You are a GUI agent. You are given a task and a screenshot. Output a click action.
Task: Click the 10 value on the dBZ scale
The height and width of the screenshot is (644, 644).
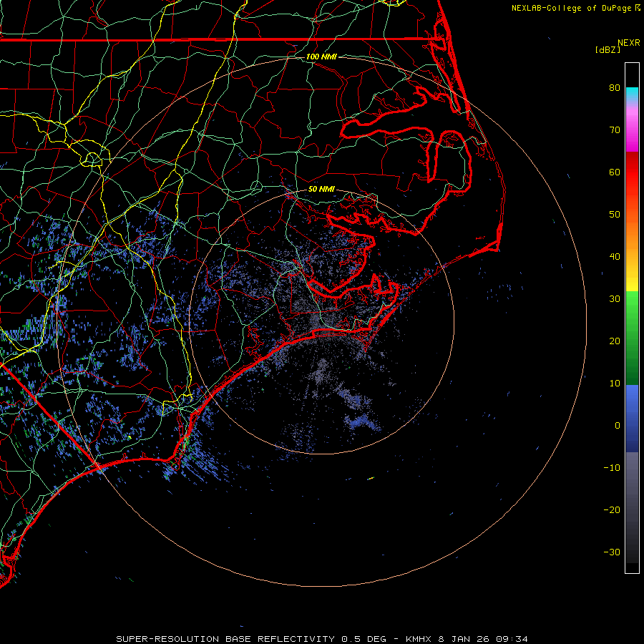(615, 384)
